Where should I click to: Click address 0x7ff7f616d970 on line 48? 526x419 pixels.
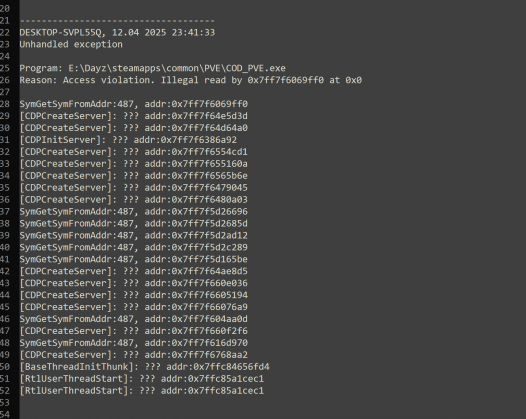coord(210,343)
